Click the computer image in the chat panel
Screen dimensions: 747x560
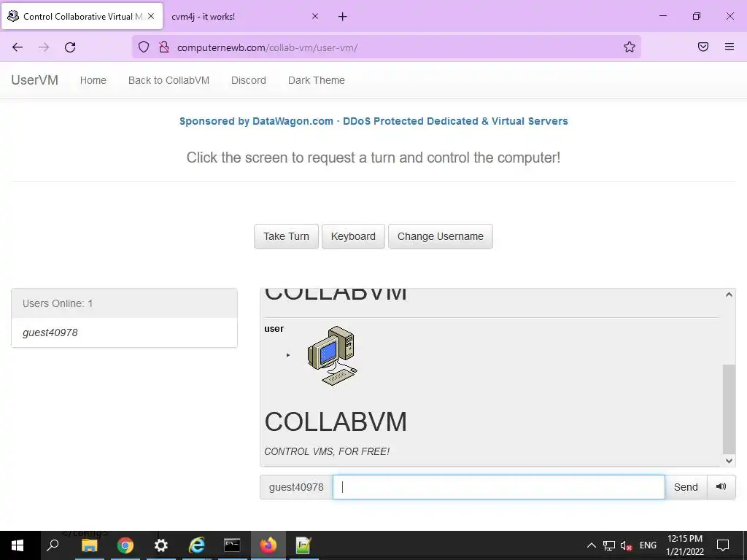point(332,356)
